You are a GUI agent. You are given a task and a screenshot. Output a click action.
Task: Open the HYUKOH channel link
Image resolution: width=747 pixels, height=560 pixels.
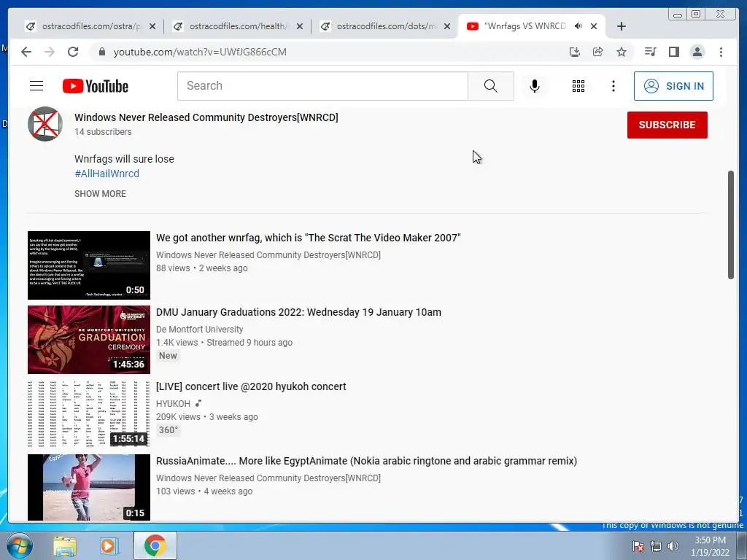tap(173, 403)
